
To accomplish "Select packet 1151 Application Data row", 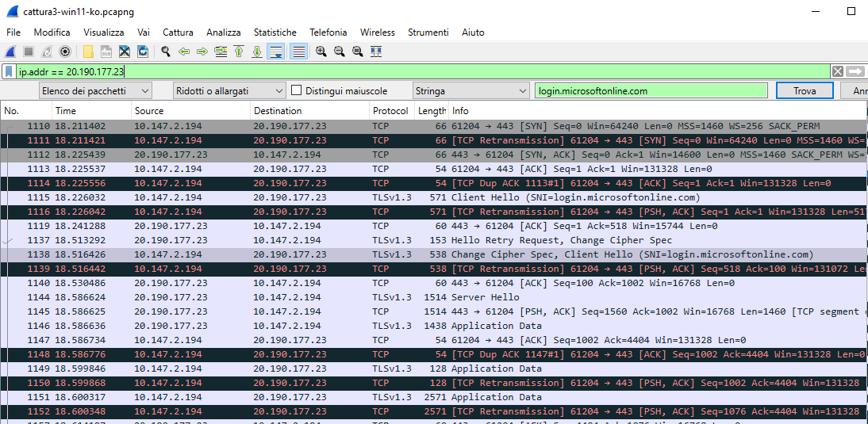I will pos(434,397).
